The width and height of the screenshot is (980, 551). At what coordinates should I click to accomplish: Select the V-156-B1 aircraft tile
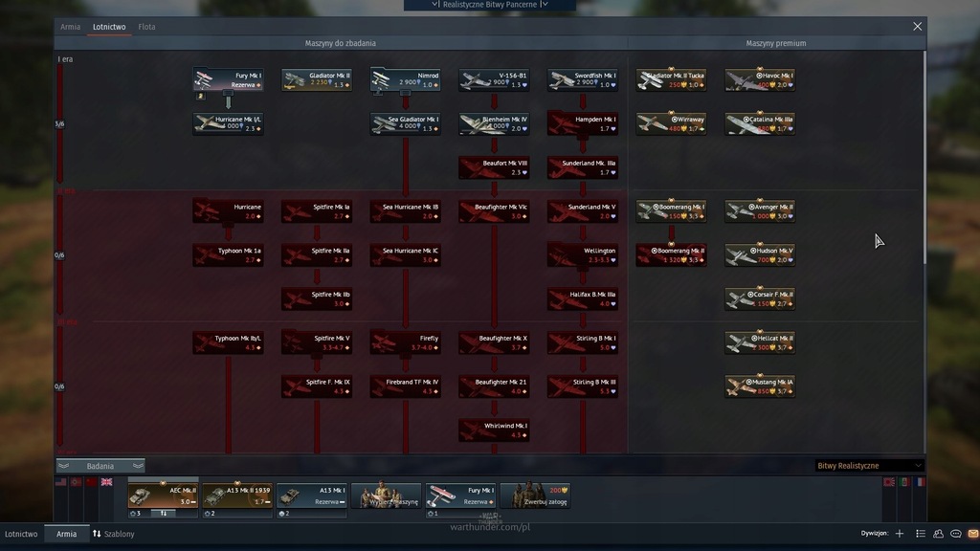(494, 80)
